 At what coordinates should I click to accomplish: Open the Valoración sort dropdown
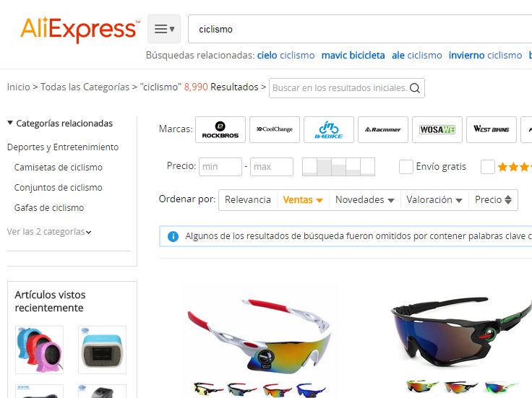pos(434,199)
